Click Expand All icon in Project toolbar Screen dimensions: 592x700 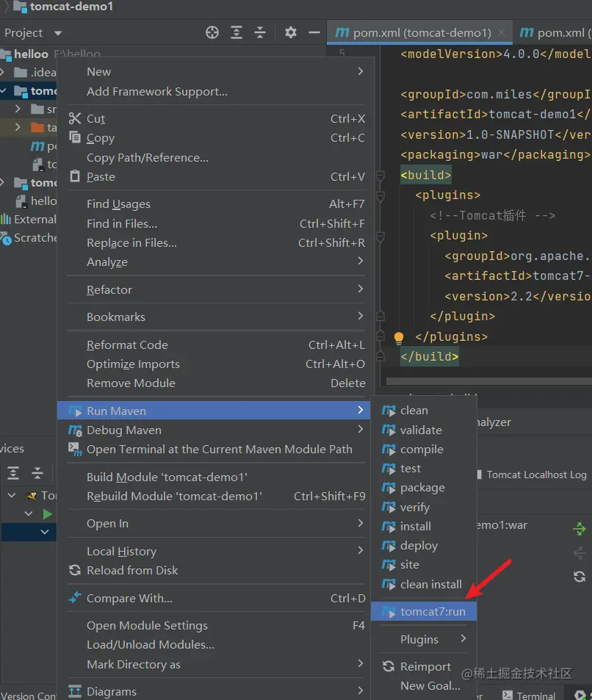coord(237,32)
